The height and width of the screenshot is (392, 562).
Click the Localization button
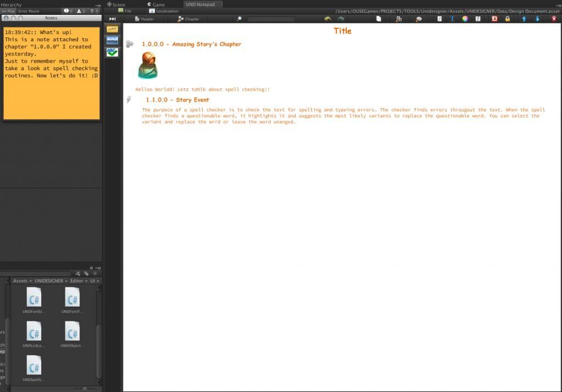coord(164,11)
